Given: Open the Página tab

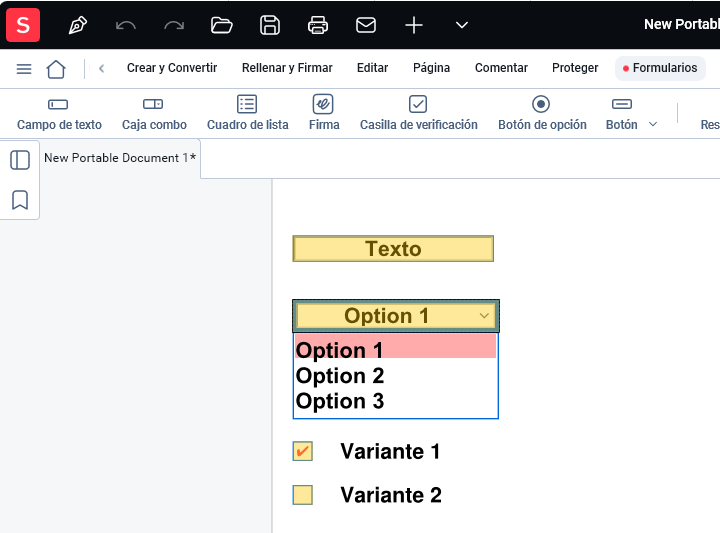Looking at the screenshot, I should click(431, 68).
